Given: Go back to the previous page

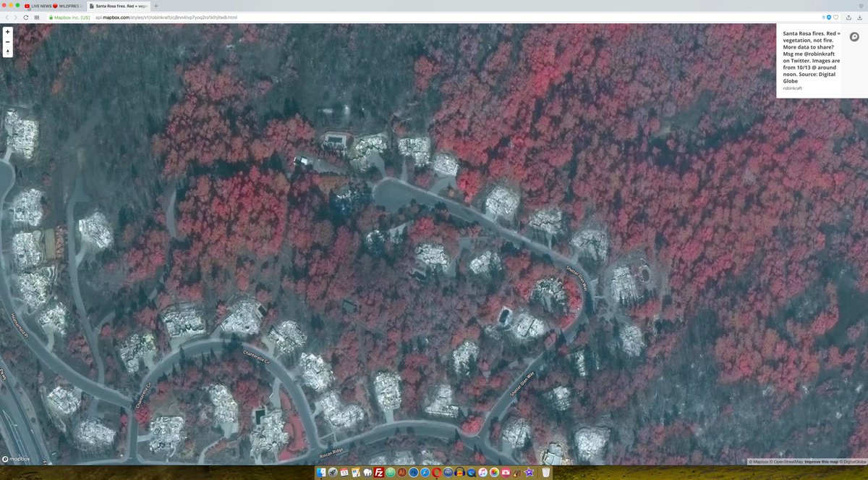Looking at the screenshot, I should 7,17.
